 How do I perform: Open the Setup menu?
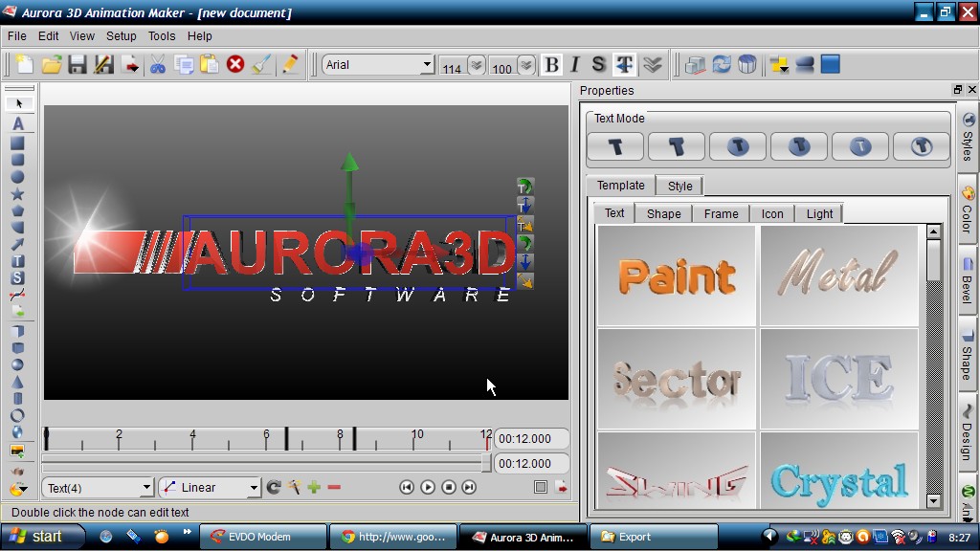[122, 36]
